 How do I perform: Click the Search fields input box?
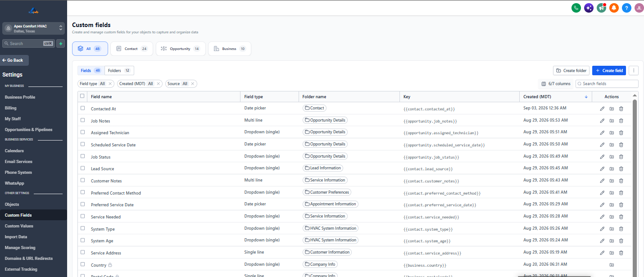[x=607, y=84]
